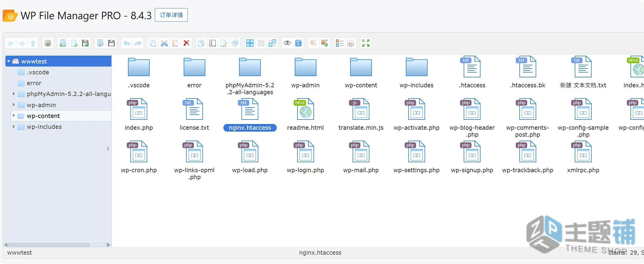The height and width of the screenshot is (264, 644).
Task: Collapse the wwwtest root tree node
Action: tap(9, 61)
